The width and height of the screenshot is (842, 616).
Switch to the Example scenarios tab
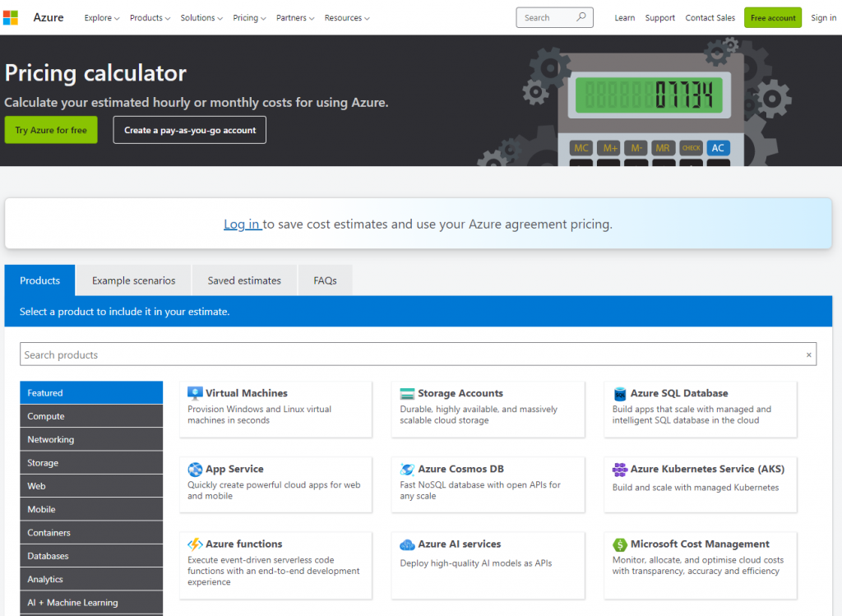pos(133,280)
